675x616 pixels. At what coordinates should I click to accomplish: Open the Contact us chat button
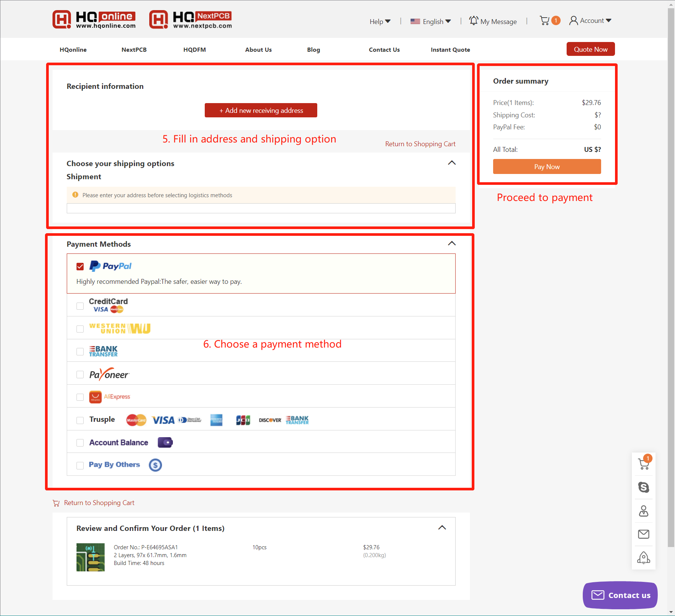tap(620, 595)
